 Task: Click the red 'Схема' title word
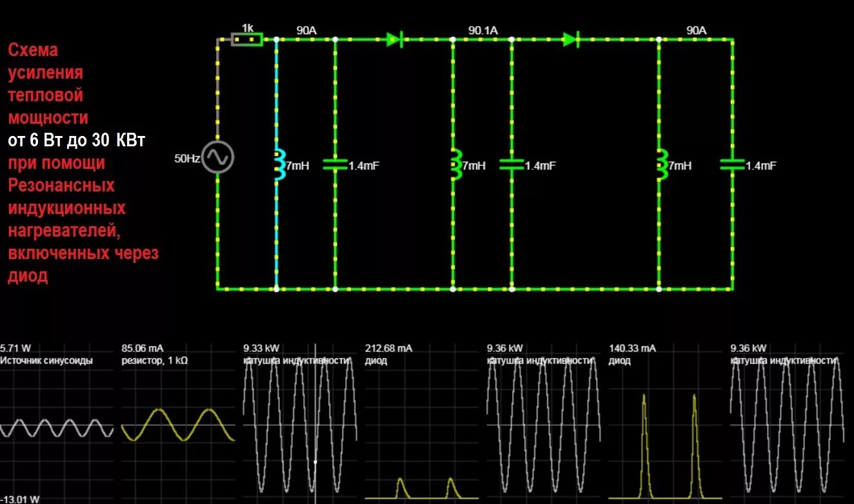(x=33, y=50)
